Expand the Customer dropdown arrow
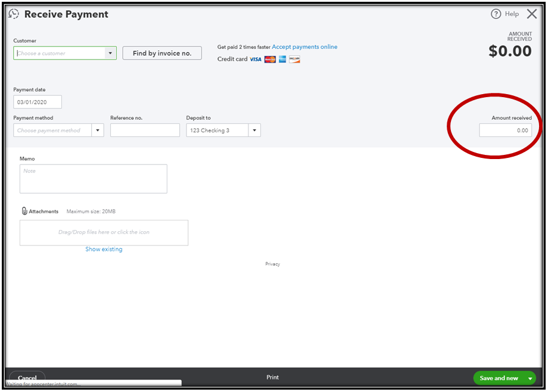 click(x=110, y=53)
